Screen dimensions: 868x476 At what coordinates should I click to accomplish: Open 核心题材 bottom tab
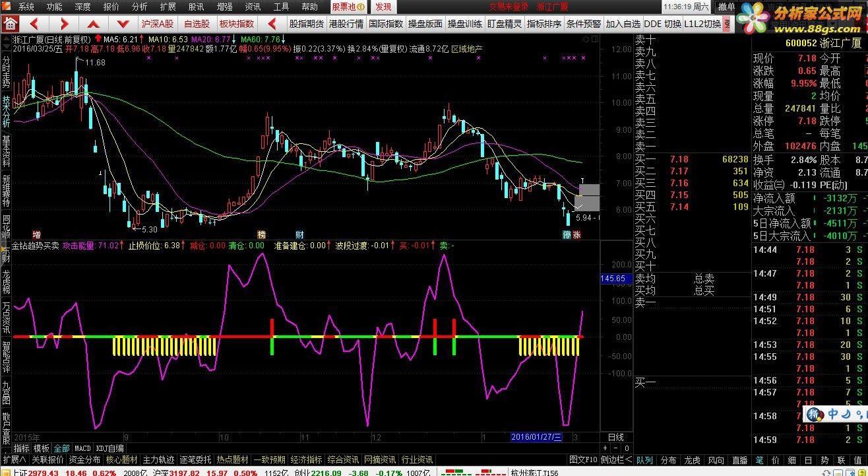[x=122, y=459]
